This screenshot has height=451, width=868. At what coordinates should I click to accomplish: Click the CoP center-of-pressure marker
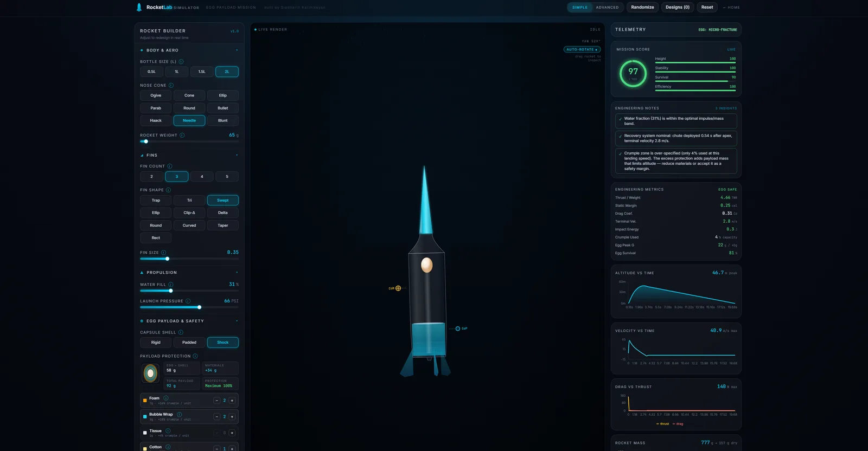pos(458,328)
